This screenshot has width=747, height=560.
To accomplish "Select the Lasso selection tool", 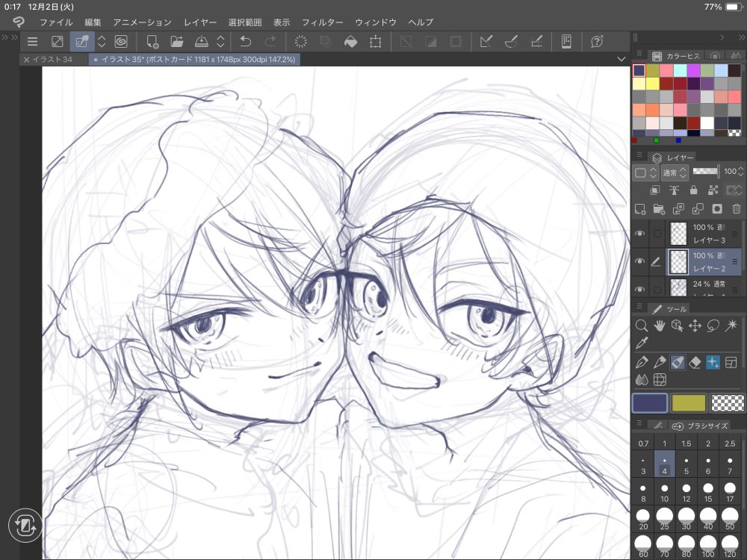I will [x=713, y=326].
